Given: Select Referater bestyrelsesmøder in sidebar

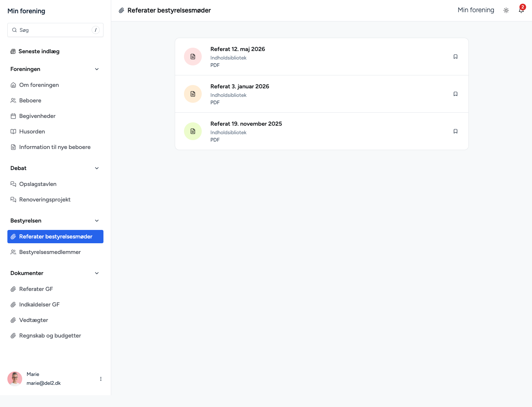Looking at the screenshot, I should pos(55,237).
